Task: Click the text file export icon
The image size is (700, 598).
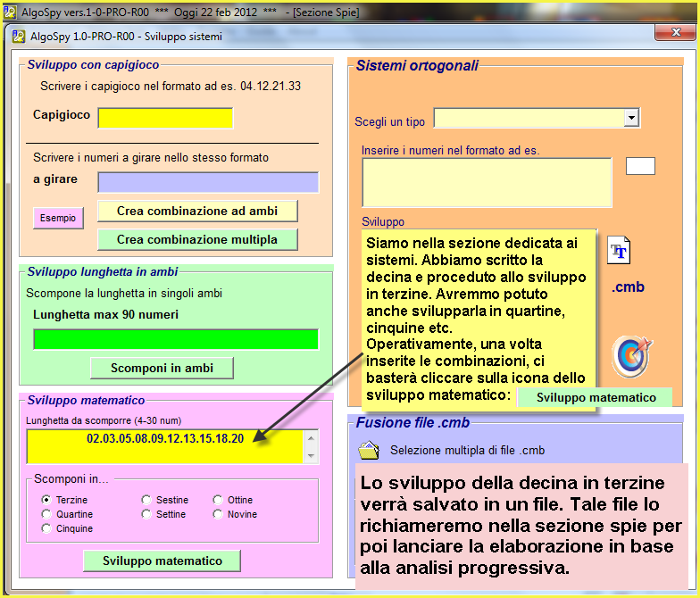Action: [x=619, y=250]
